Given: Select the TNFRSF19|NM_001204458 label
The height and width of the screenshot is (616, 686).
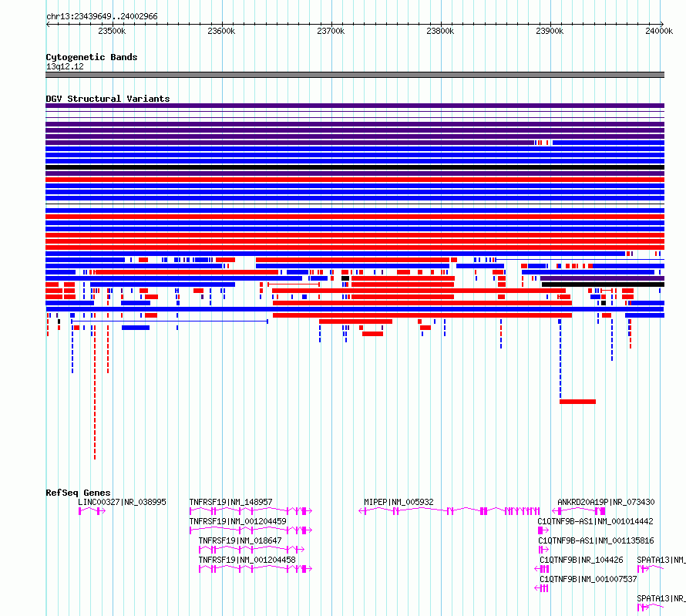Looking at the screenshot, I should point(247,560).
